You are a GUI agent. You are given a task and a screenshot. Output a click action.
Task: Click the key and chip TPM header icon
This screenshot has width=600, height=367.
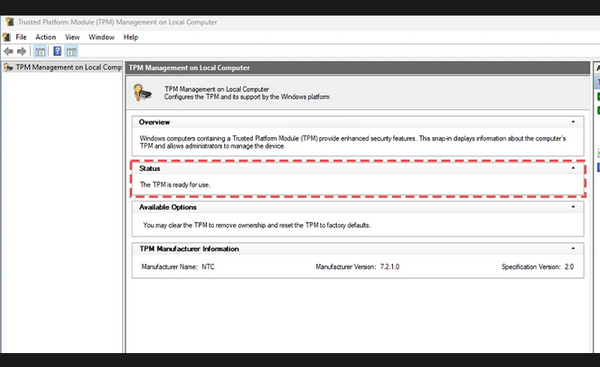[142, 93]
